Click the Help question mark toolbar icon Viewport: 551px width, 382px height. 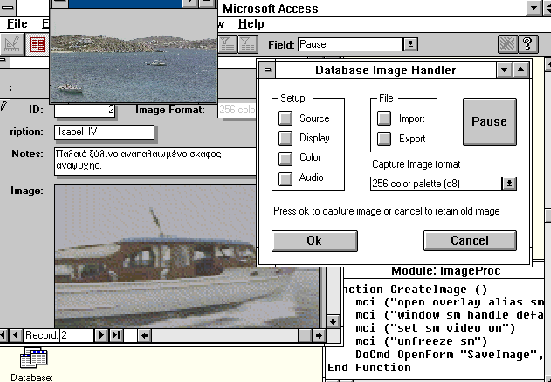pyautogui.click(x=528, y=44)
